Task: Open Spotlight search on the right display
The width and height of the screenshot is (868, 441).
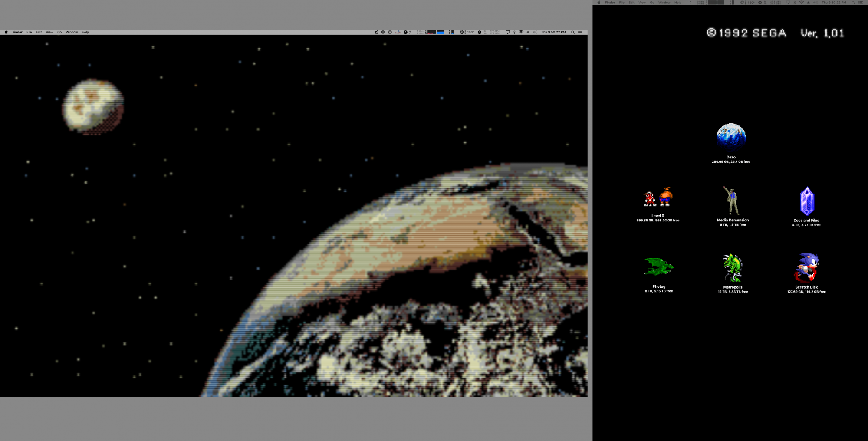Action: [853, 3]
